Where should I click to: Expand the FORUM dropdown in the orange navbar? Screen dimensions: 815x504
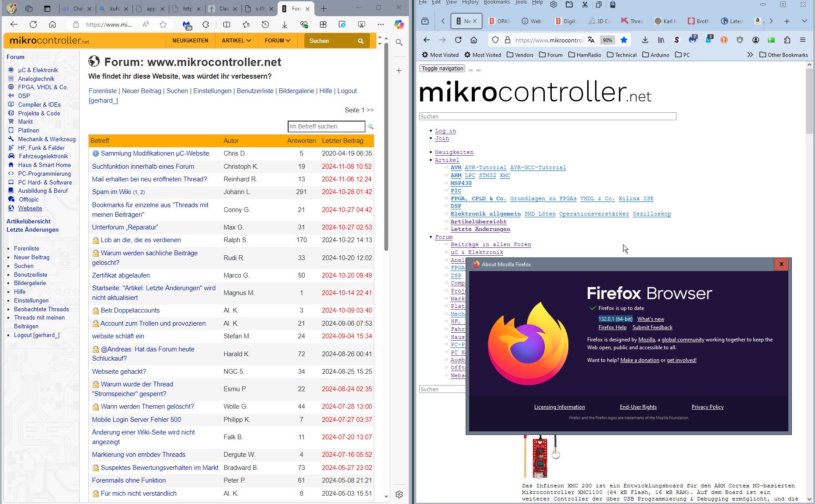pos(278,41)
